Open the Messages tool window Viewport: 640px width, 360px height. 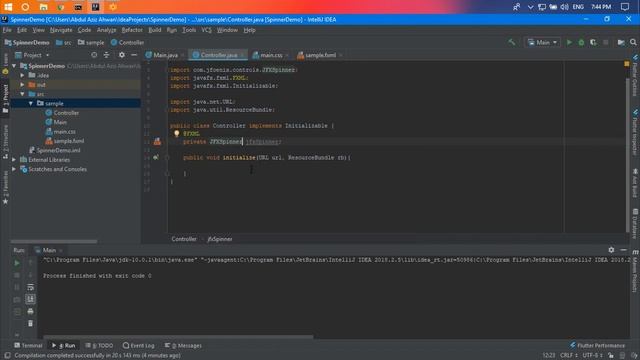pos(183,345)
